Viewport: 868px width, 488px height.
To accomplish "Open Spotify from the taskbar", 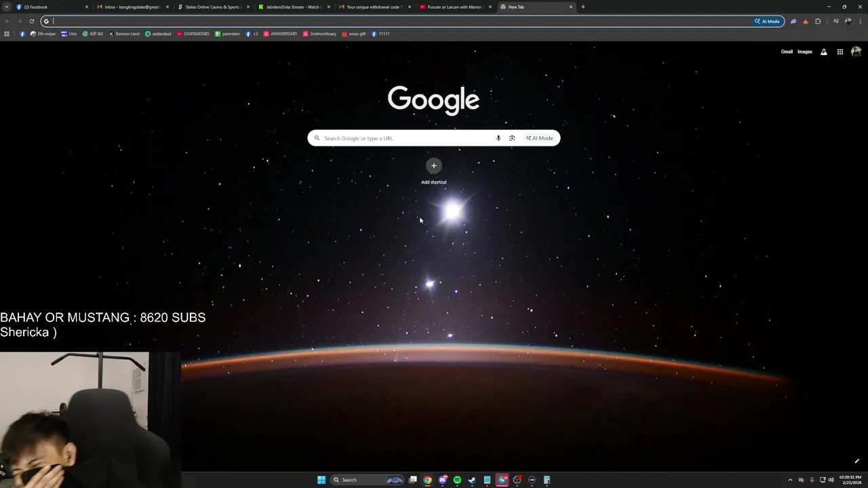I will [457, 480].
